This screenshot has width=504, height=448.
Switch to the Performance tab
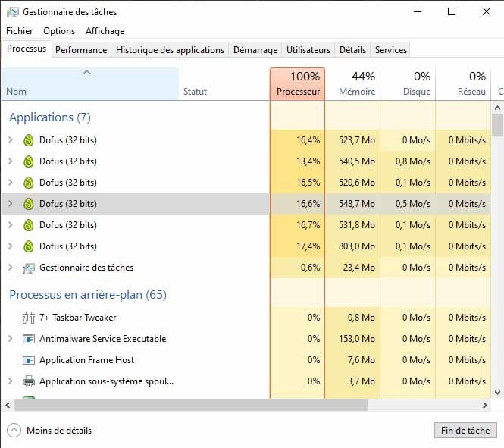[x=81, y=50]
